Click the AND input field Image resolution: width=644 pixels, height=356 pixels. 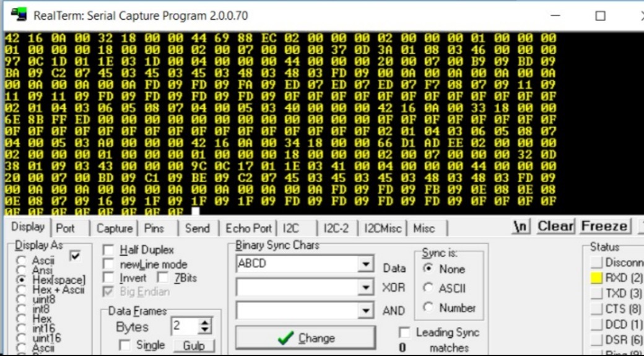pyautogui.click(x=297, y=311)
